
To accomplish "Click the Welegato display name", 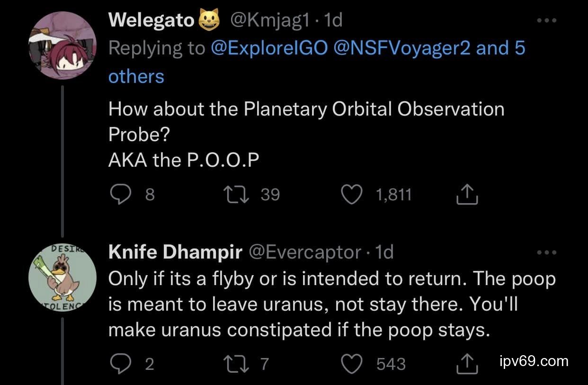I will [x=151, y=20].
